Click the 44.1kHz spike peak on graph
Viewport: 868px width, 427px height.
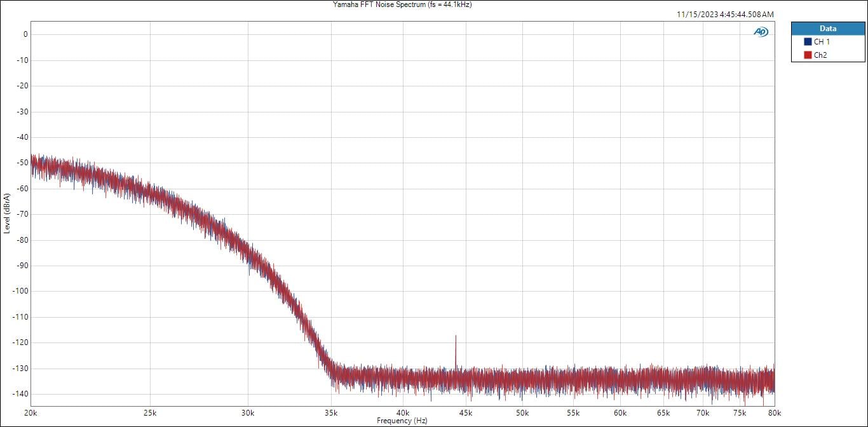(x=456, y=336)
